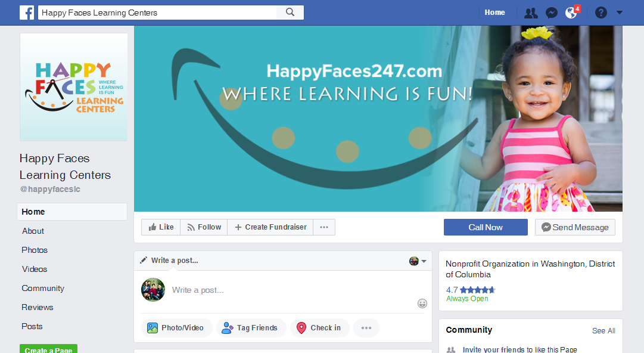
Task: Click the 4.7 star rating
Action: 471,290
